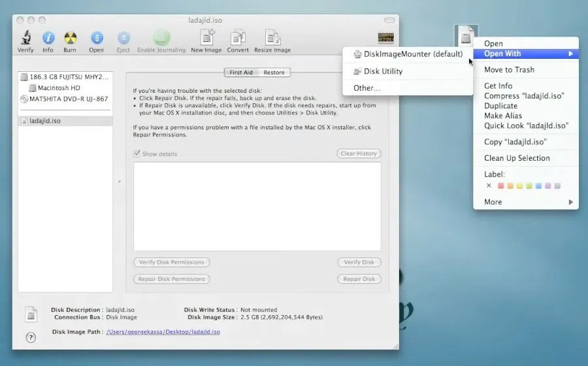588x366 pixels.
Task: Choose Clean Up Selection
Action: pyautogui.click(x=526, y=158)
